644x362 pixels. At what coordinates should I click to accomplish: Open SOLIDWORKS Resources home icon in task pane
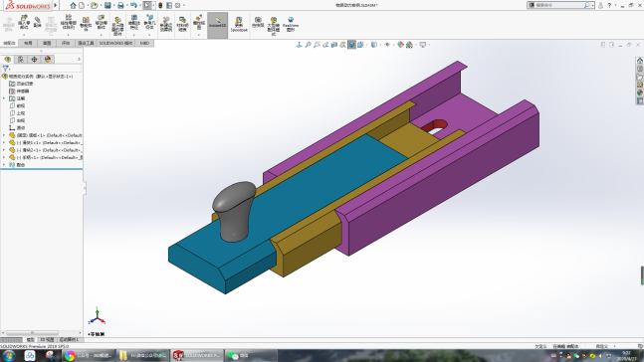tap(639, 61)
